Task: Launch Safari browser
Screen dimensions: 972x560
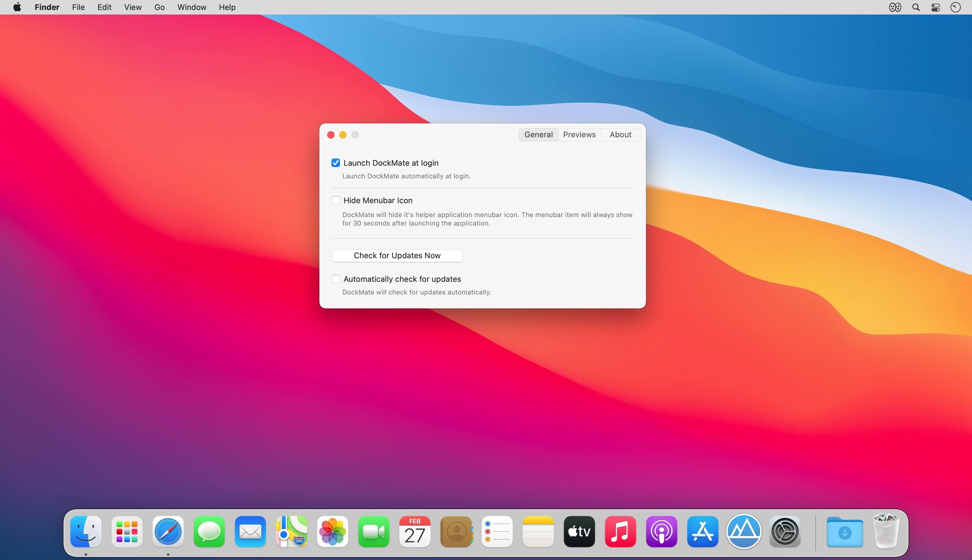Action: click(168, 531)
